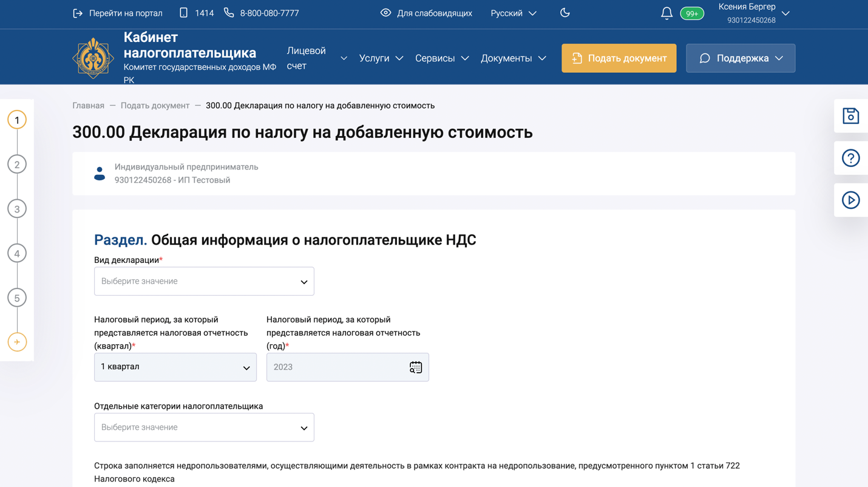Viewport: 868px width, 487px height.
Task: Open notifications via the bell icon
Action: coord(666,12)
